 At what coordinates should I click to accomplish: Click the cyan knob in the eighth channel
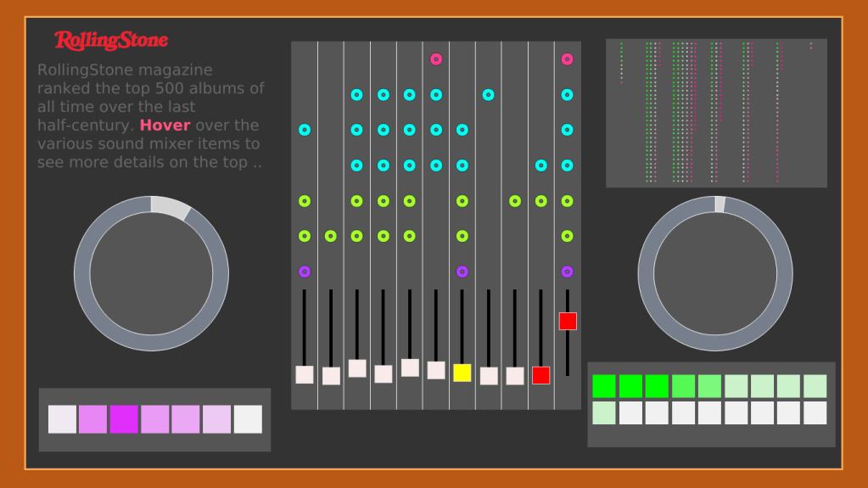click(489, 95)
